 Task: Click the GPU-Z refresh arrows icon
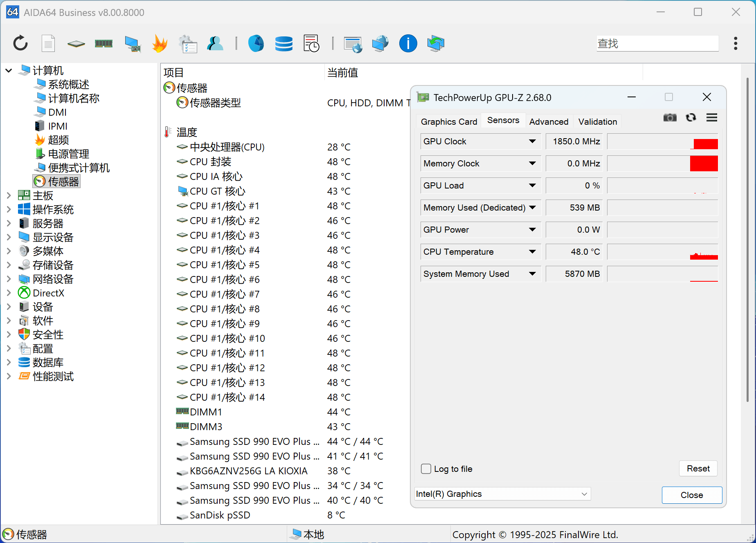[691, 118]
